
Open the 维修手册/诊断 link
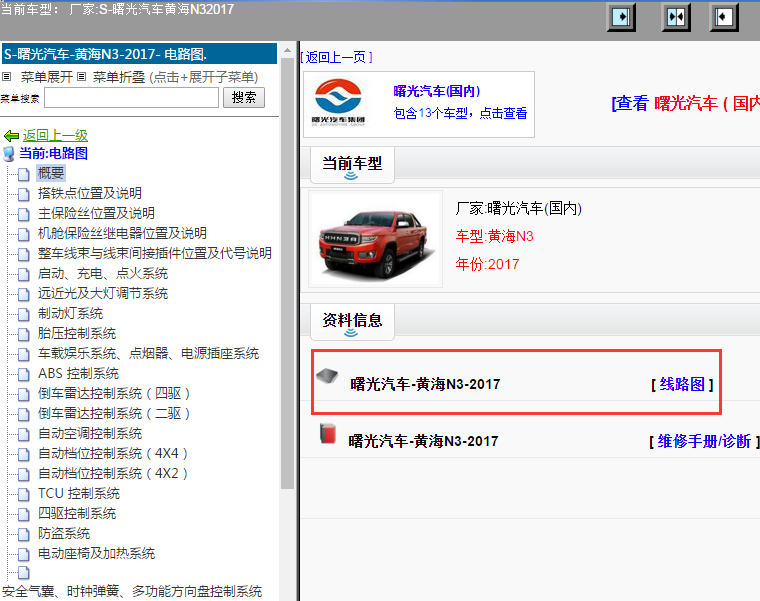(704, 442)
